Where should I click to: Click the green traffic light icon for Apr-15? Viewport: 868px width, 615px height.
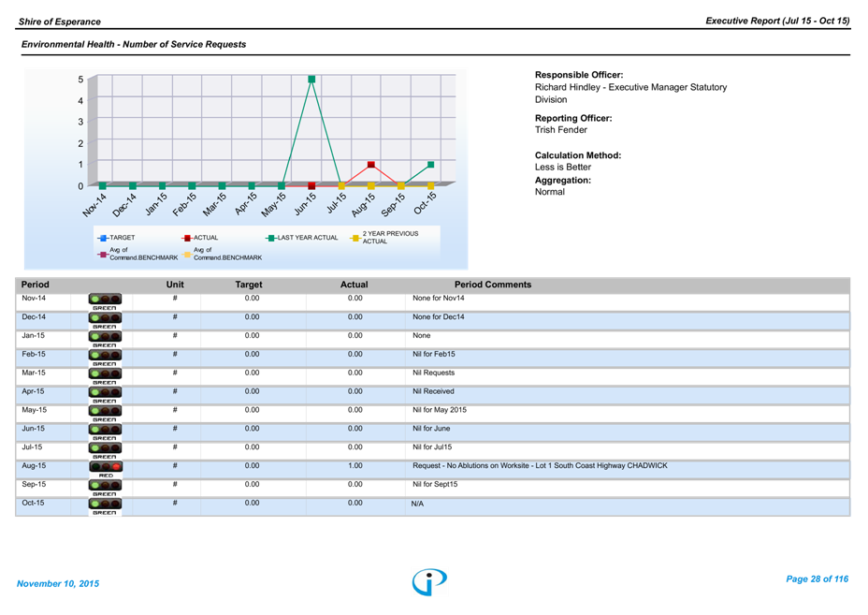pos(106,394)
